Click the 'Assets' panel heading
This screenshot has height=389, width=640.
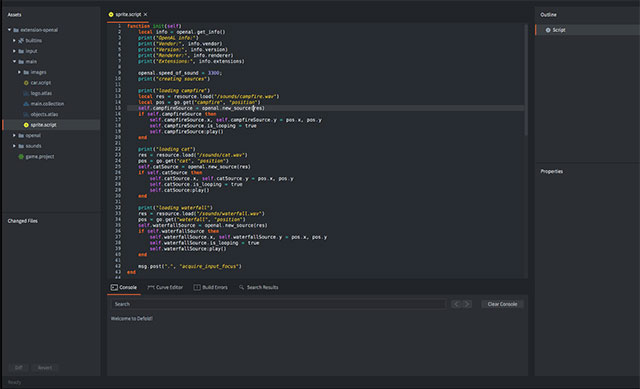(14, 15)
